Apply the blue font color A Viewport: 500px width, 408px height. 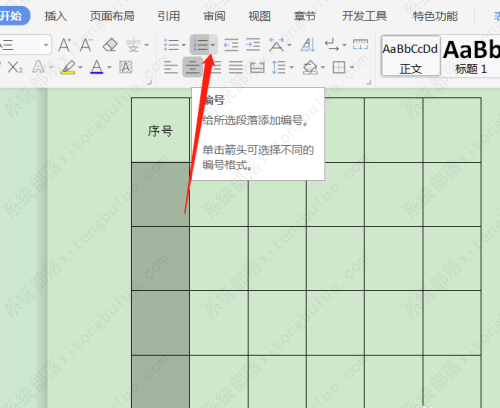click(97, 67)
